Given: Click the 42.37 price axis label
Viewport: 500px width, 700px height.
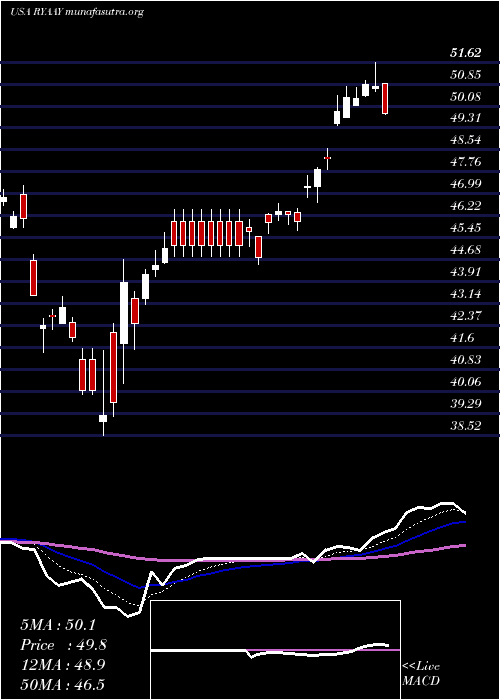Looking at the screenshot, I should 466,316.
